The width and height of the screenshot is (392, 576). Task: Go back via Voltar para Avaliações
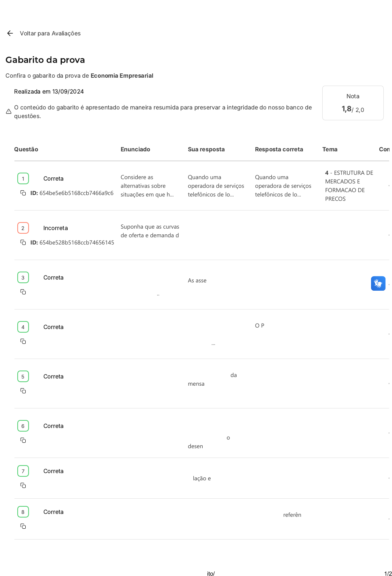(50, 33)
